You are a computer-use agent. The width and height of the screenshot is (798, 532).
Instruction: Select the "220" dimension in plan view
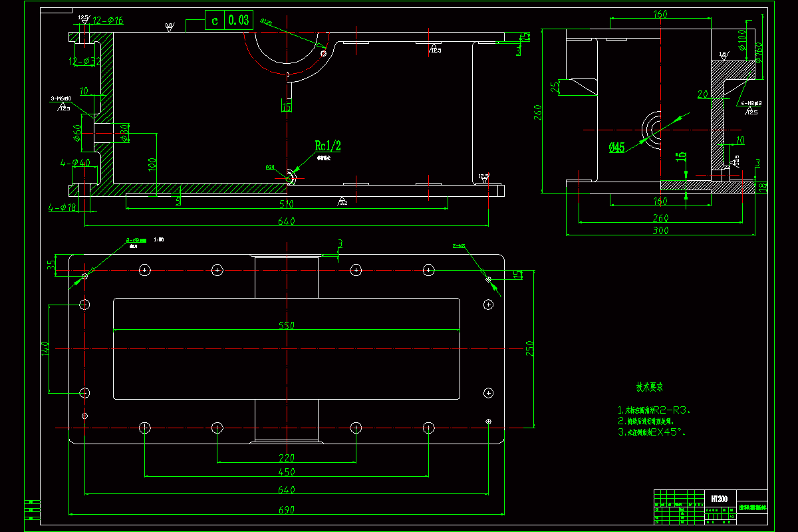coord(287,458)
